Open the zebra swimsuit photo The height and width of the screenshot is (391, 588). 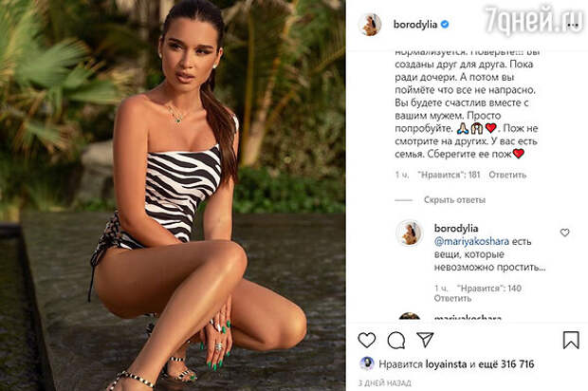pos(173,195)
